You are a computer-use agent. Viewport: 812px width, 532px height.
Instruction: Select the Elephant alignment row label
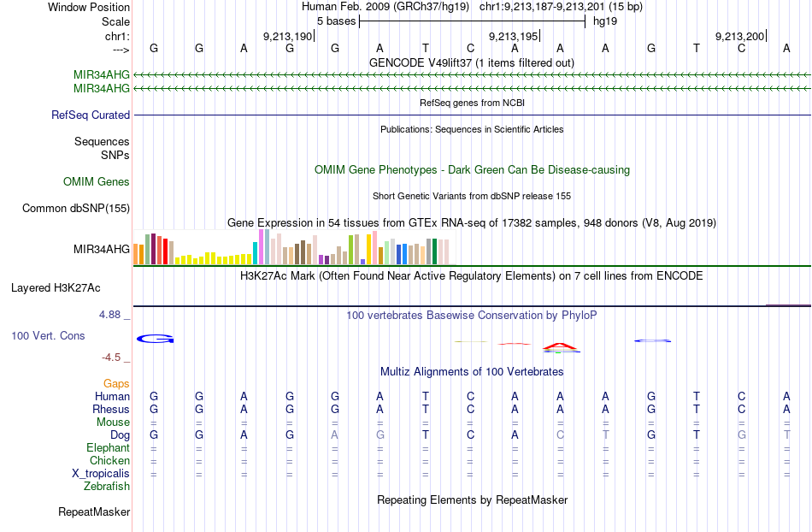[109, 447]
